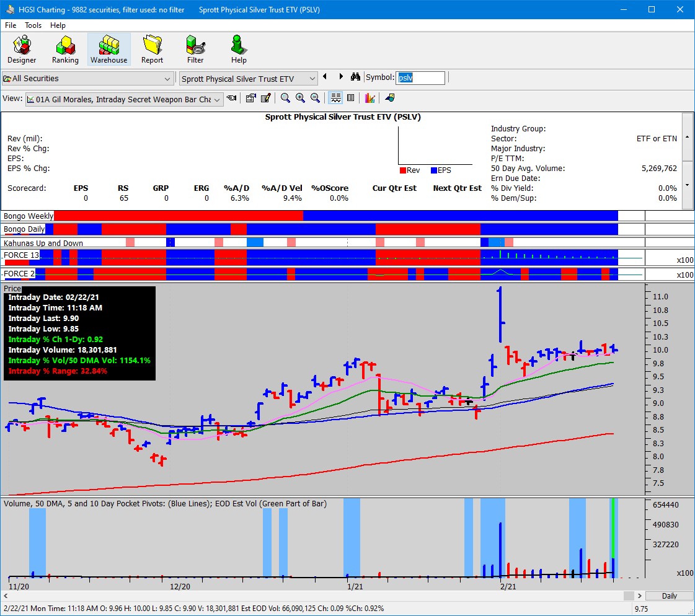Click the red Rev legend swatch
Viewport: 695px width, 616px height.
403,170
